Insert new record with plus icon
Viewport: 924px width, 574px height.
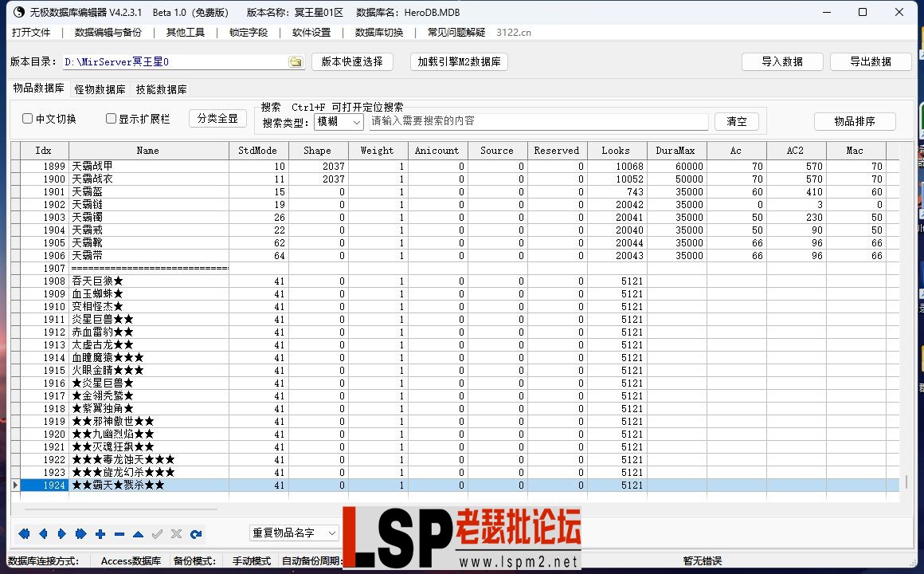pos(100,534)
